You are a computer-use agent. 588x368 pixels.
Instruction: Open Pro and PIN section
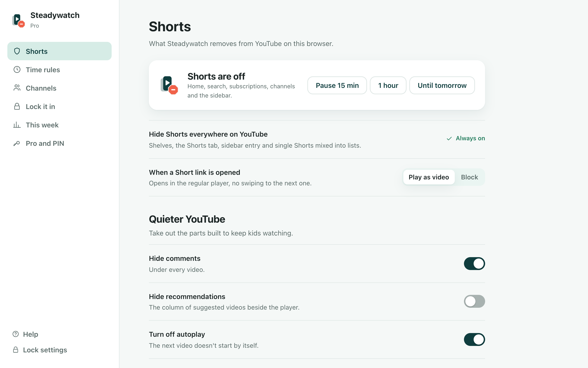point(59,143)
